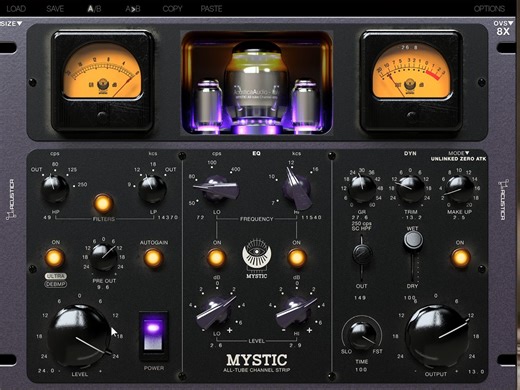The height and width of the screenshot is (390, 520).
Task: Open the OPTIONS menu
Action: coord(489,8)
